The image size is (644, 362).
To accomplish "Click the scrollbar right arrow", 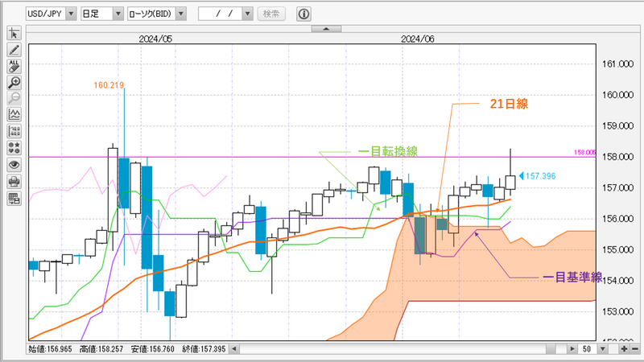I will click(572, 349).
